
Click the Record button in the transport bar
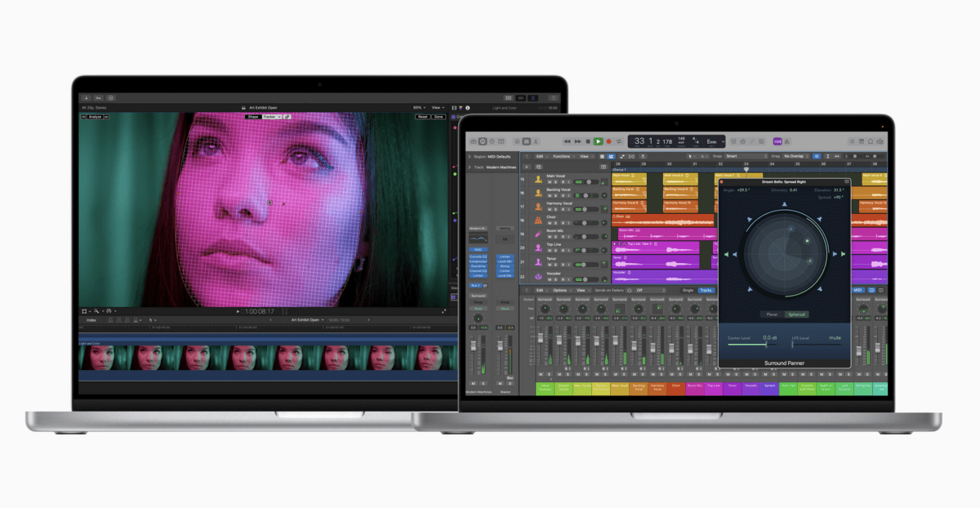(x=608, y=141)
